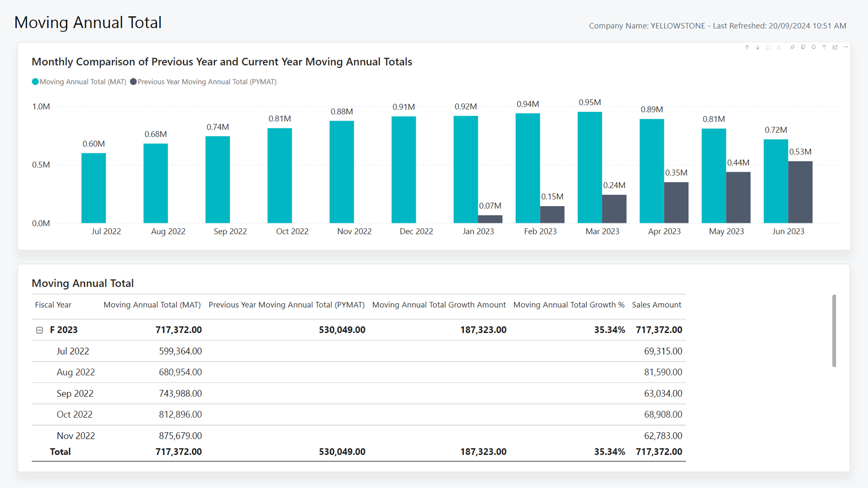Click F 2023 growth percent 35.34%
This screenshot has height=488, width=868.
pos(609,330)
